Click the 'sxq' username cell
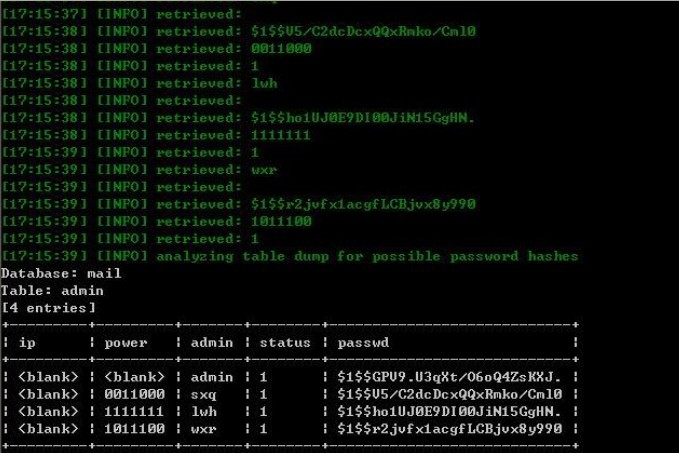 point(204,395)
